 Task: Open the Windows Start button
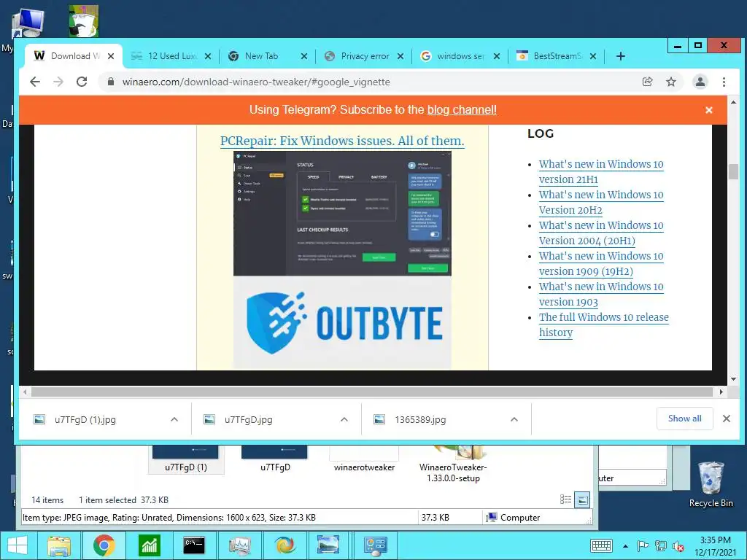[18, 545]
